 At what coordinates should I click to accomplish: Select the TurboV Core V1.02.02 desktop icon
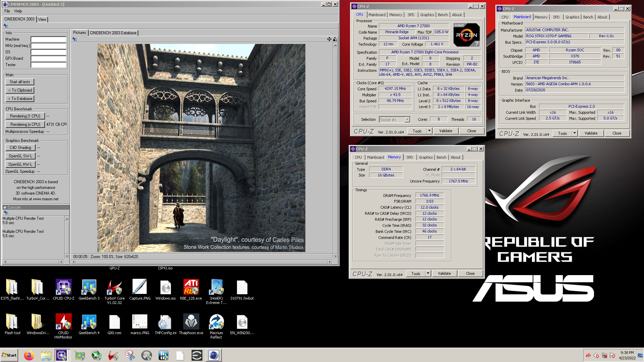pyautogui.click(x=114, y=291)
